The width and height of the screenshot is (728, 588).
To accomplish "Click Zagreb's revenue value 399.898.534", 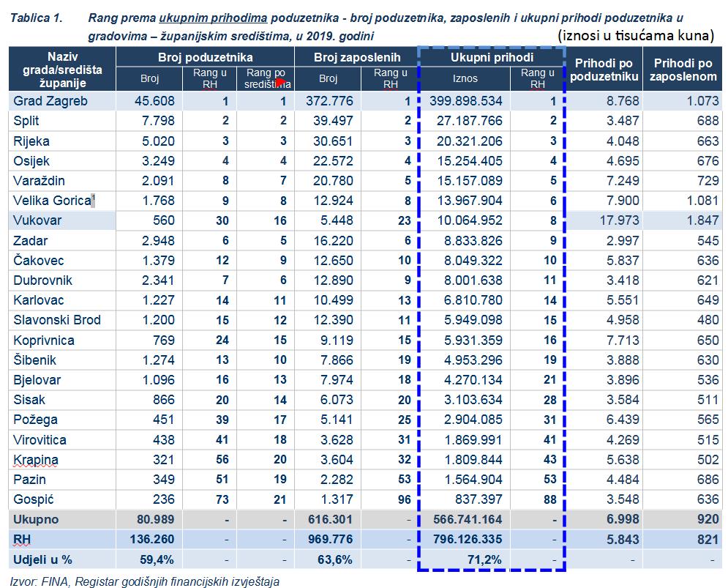I will click(465, 101).
